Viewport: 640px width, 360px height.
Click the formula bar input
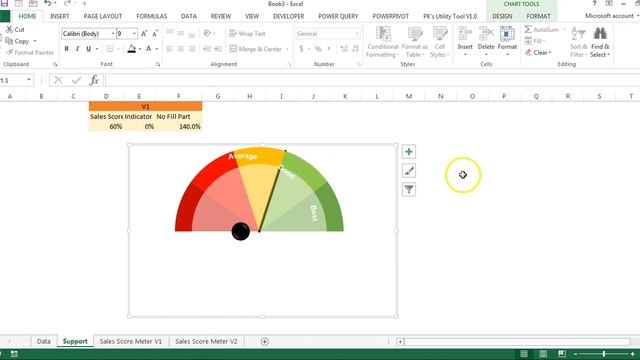tap(372, 80)
